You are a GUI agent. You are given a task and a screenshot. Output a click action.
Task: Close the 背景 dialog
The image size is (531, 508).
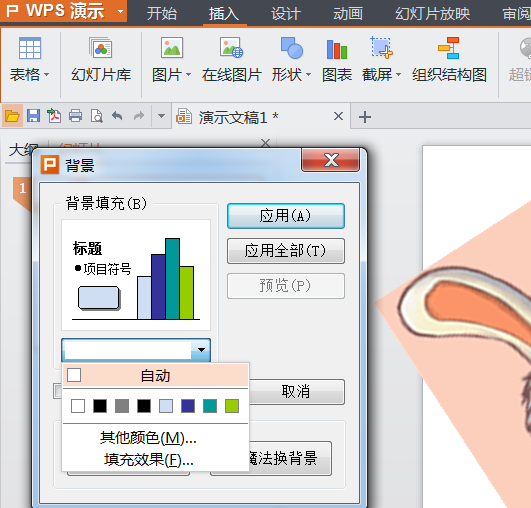[x=331, y=160]
